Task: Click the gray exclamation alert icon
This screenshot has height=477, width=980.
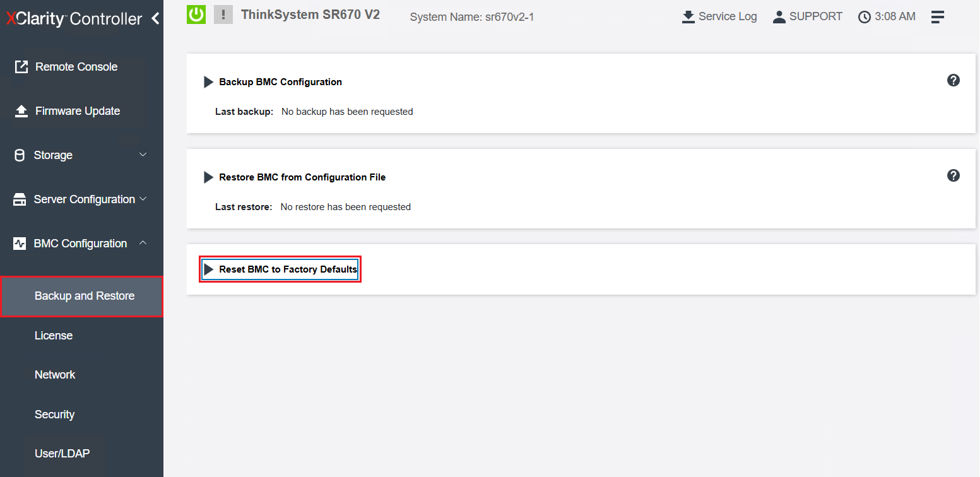Action: [x=223, y=15]
